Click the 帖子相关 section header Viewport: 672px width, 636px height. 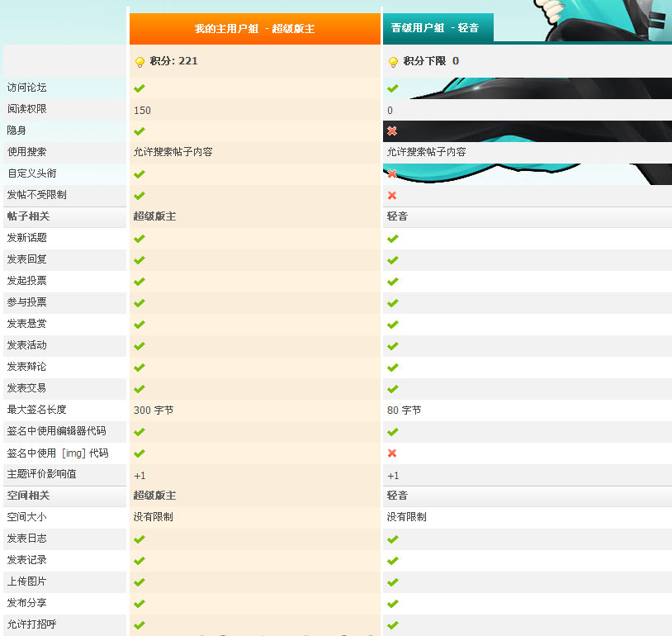point(28,216)
